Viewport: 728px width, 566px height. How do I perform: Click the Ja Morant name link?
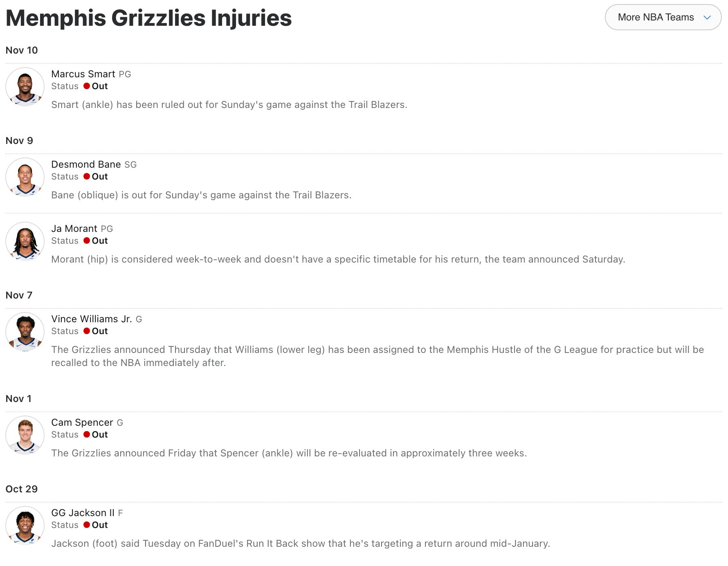pos(74,229)
